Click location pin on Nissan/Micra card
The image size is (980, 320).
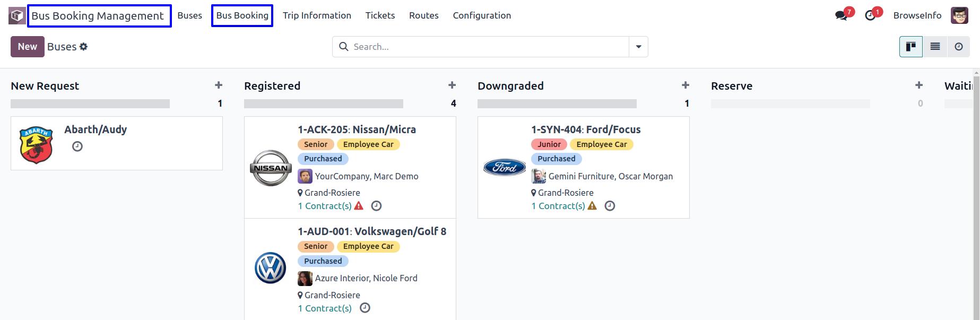point(300,193)
